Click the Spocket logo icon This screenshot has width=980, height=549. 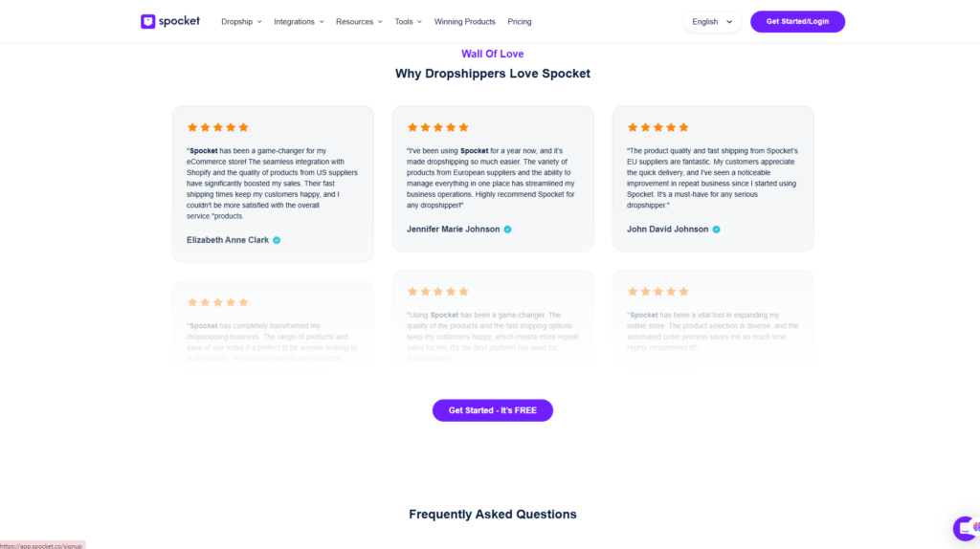click(x=148, y=21)
